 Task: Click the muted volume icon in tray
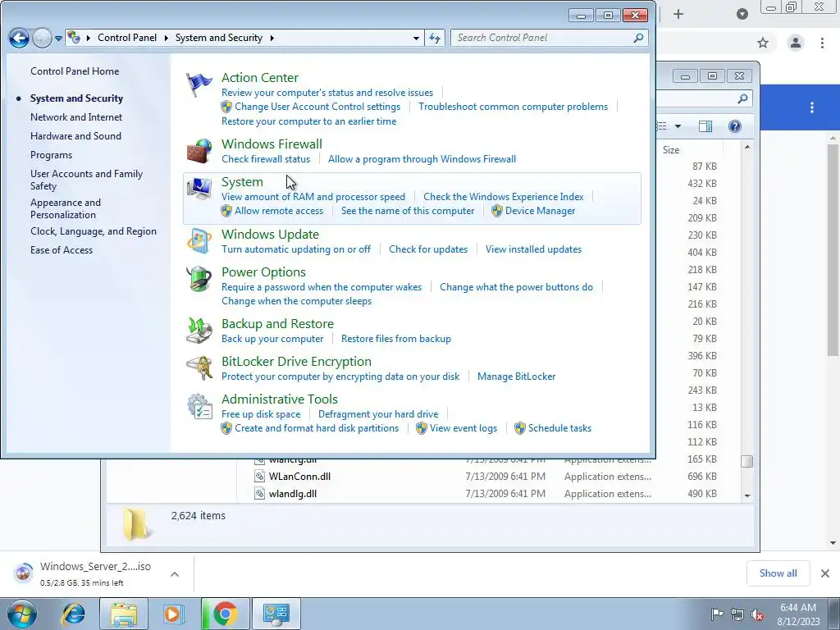point(757,614)
